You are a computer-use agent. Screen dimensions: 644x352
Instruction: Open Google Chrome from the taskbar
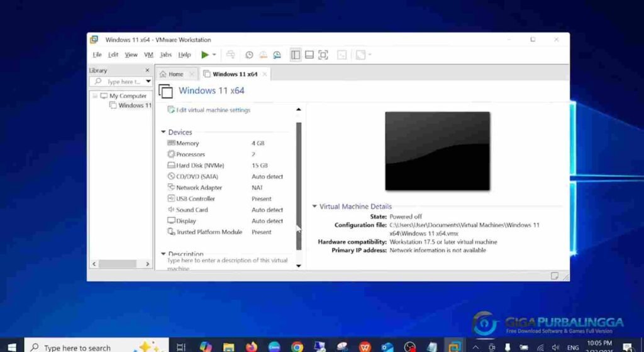[297, 348]
